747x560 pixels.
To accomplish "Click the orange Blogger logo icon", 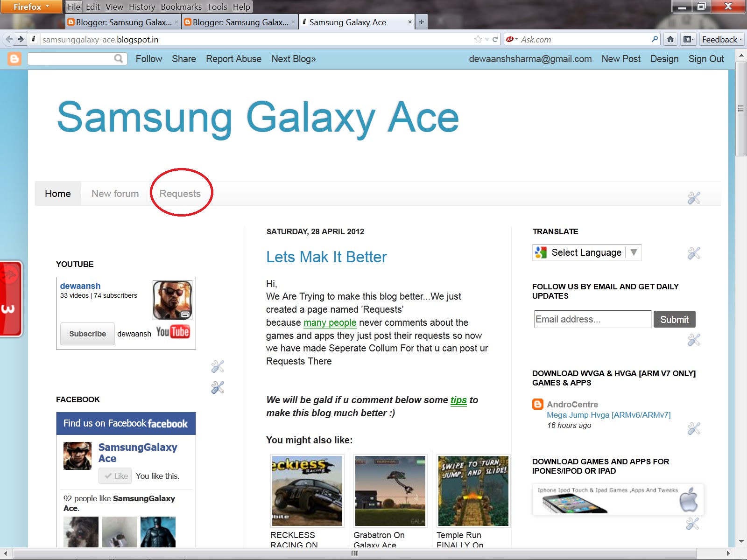I will [14, 59].
